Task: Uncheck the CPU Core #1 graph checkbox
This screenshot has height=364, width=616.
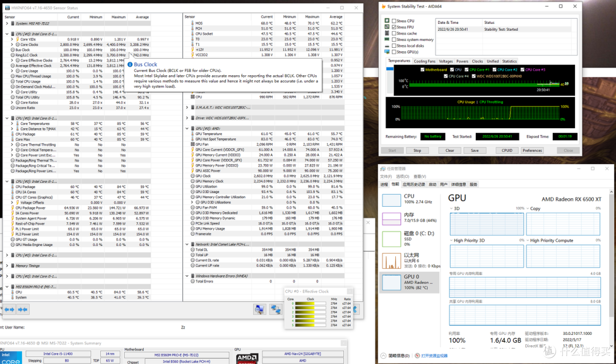Action: (x=467, y=69)
